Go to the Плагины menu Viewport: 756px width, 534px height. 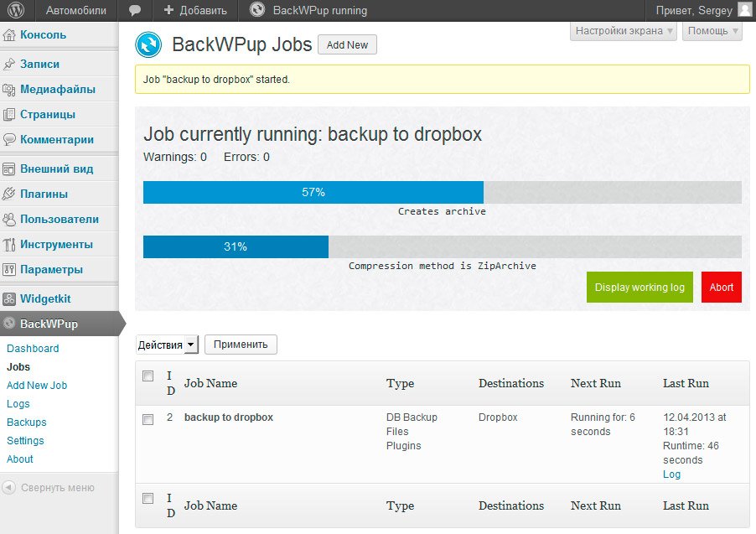tap(44, 194)
